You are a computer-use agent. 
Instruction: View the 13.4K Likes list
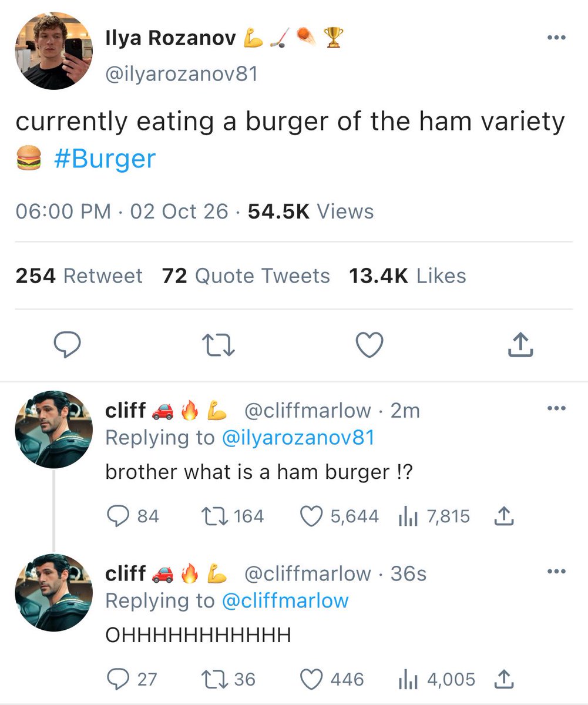coord(407,276)
